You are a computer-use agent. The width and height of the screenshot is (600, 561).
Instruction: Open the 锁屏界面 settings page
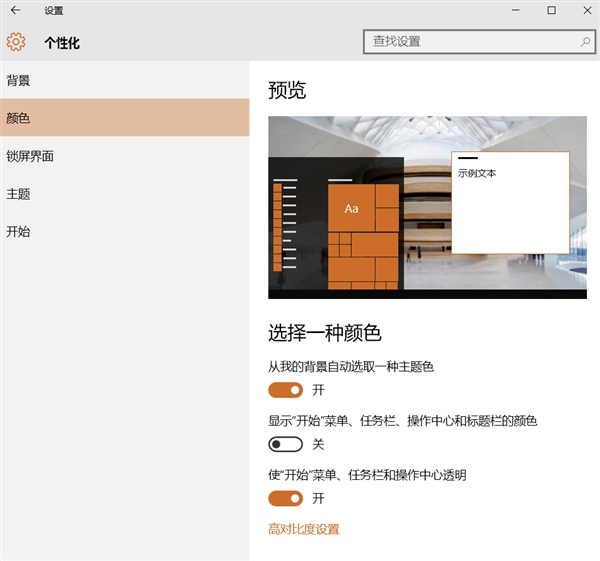[x=125, y=156]
